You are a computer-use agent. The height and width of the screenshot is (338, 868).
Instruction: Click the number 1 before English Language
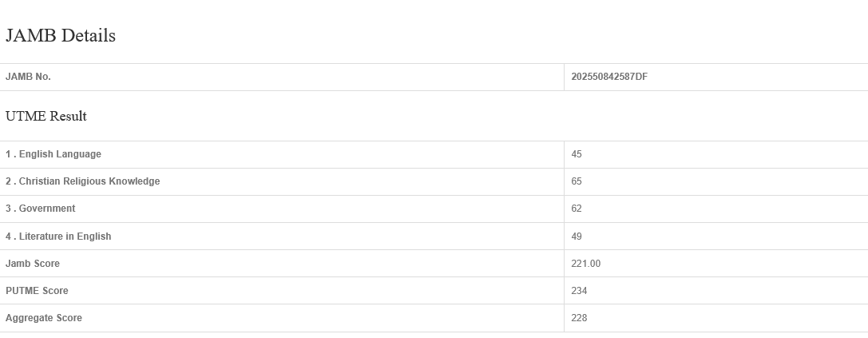[x=8, y=154]
